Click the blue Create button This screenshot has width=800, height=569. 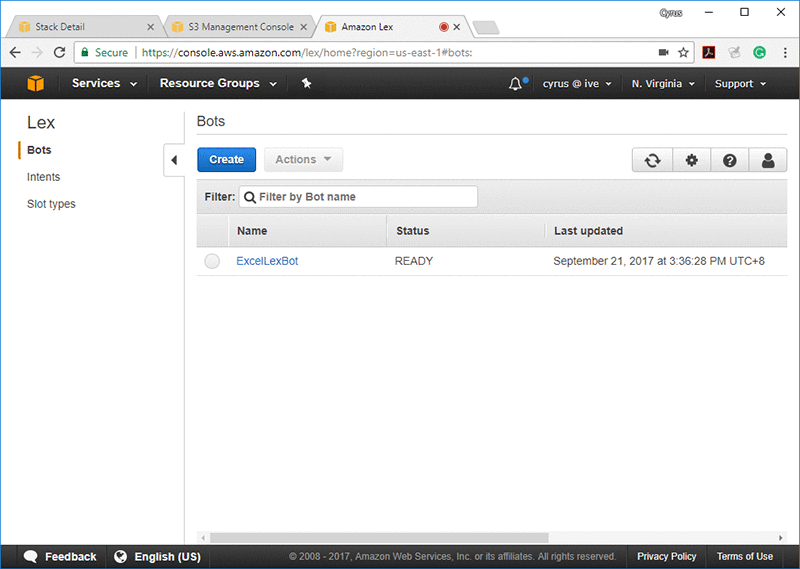click(x=227, y=160)
